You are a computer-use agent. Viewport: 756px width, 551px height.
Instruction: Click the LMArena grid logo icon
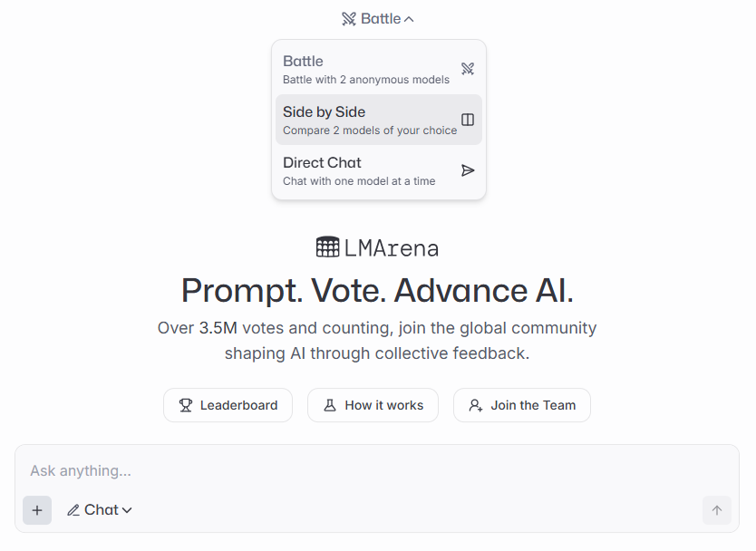(327, 247)
